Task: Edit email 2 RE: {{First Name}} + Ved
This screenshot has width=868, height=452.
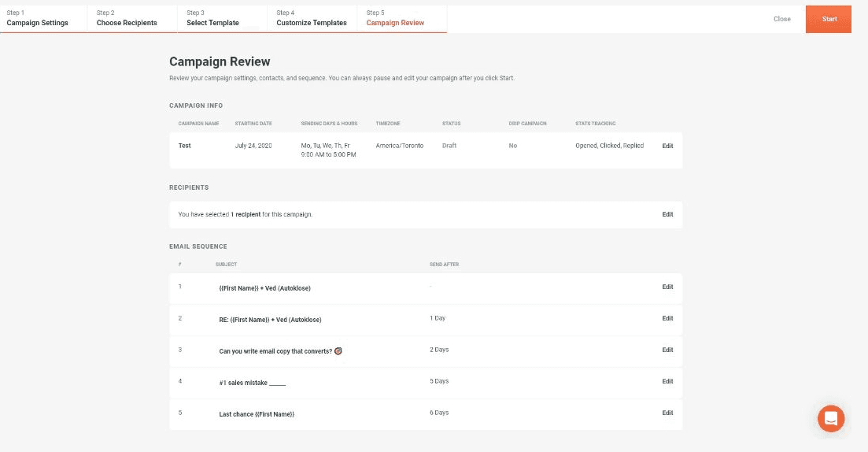Action: click(x=667, y=318)
